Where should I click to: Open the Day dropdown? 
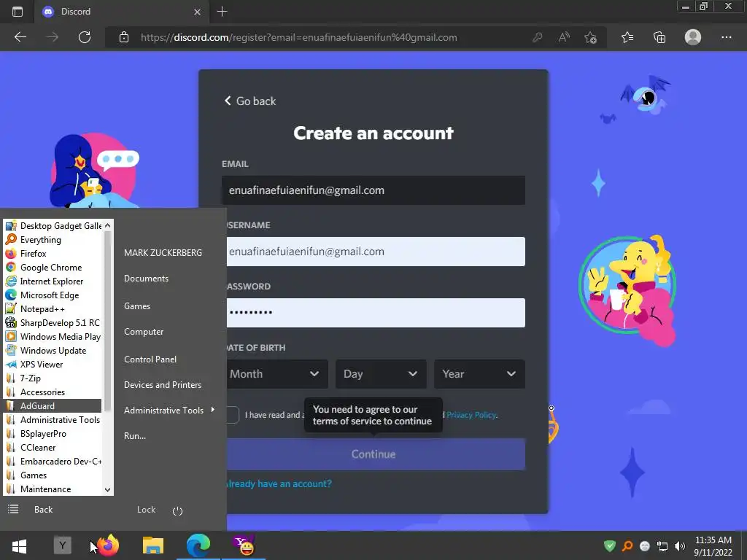click(x=381, y=374)
